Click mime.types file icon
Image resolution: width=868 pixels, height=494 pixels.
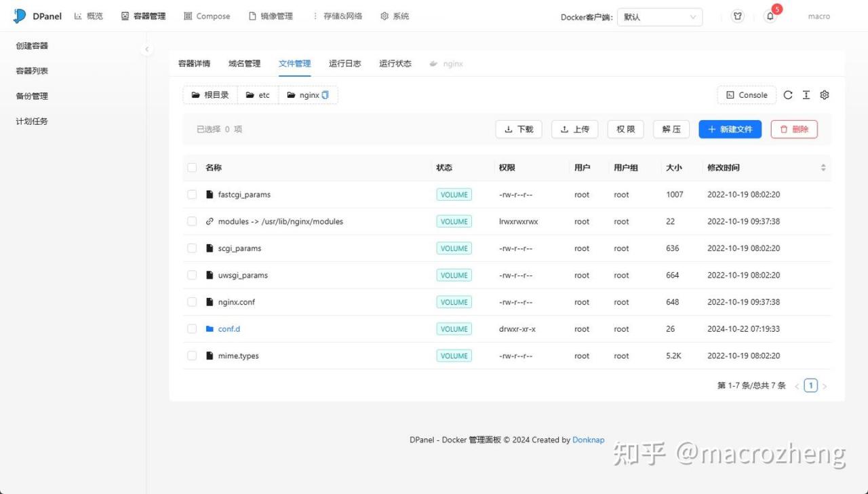coord(210,356)
